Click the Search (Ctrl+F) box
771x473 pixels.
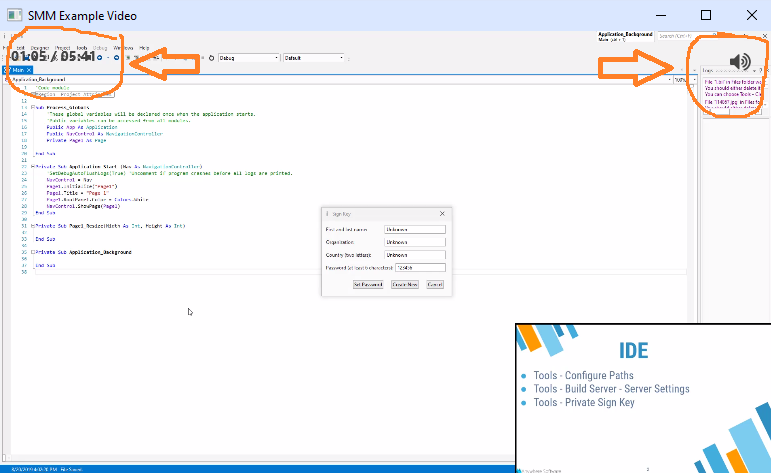[687, 36]
